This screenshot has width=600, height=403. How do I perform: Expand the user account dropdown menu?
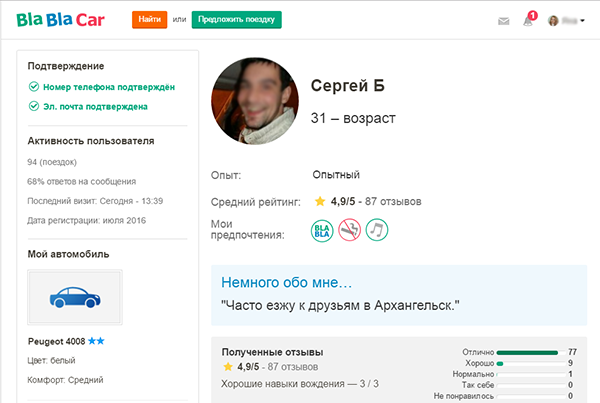point(568,20)
